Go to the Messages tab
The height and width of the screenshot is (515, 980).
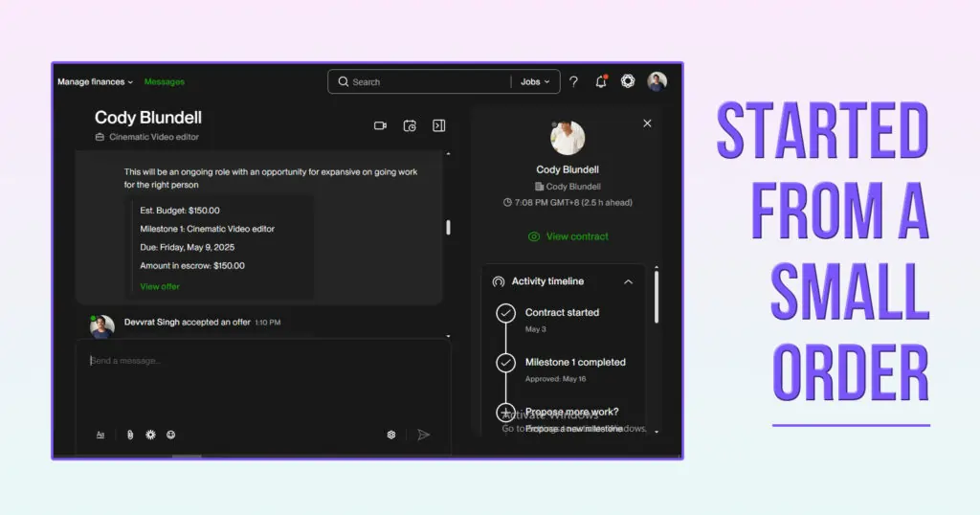(x=165, y=82)
